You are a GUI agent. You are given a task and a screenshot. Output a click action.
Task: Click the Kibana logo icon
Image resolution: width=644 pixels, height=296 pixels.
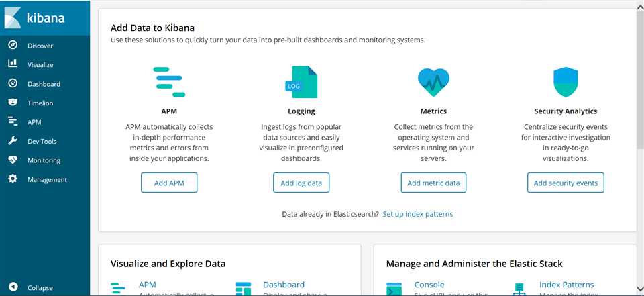12,17
